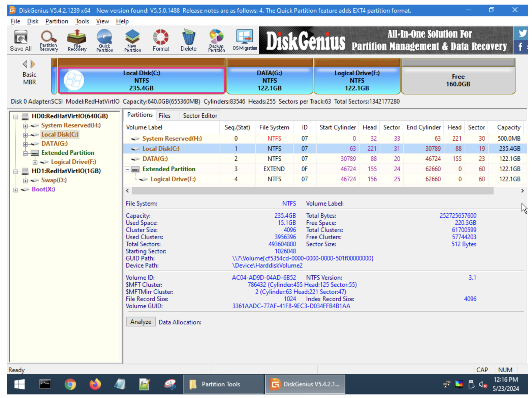This screenshot has width=532, height=398.
Task: Open Chrome from the taskbar
Action: point(71,384)
